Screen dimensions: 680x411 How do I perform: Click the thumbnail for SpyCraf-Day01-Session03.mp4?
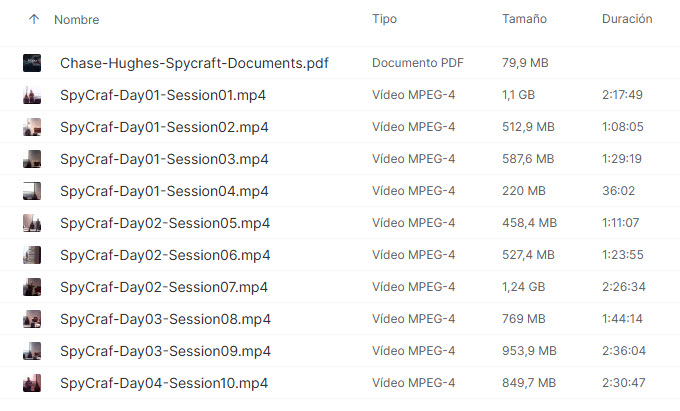tap(32, 159)
